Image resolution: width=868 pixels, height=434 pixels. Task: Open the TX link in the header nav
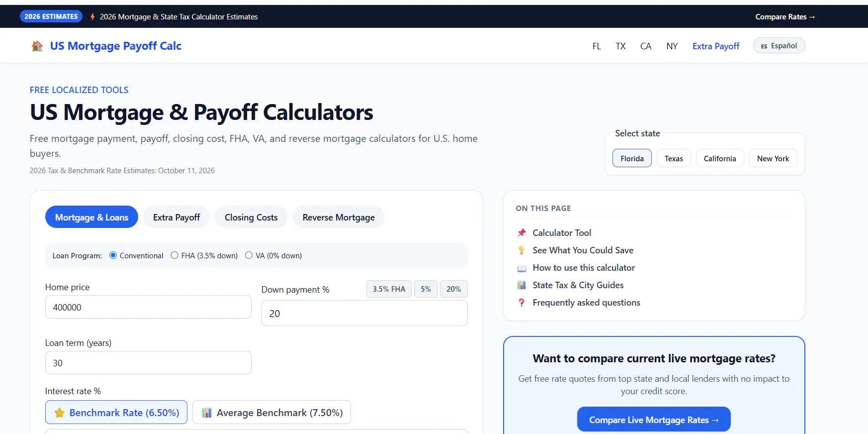[620, 46]
